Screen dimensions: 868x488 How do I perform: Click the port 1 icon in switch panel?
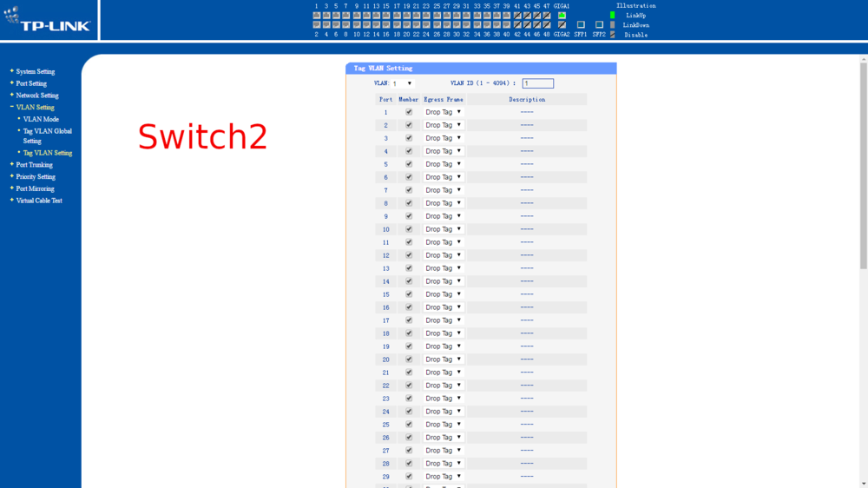(317, 16)
